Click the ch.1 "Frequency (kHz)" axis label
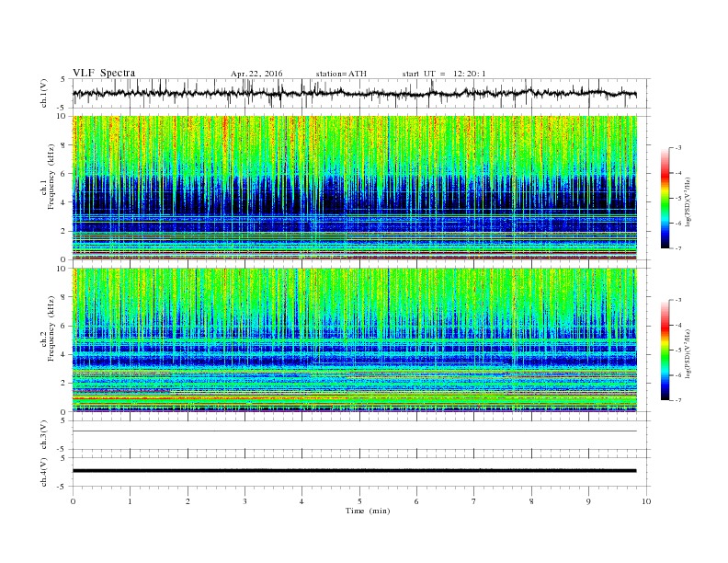 pos(51,177)
